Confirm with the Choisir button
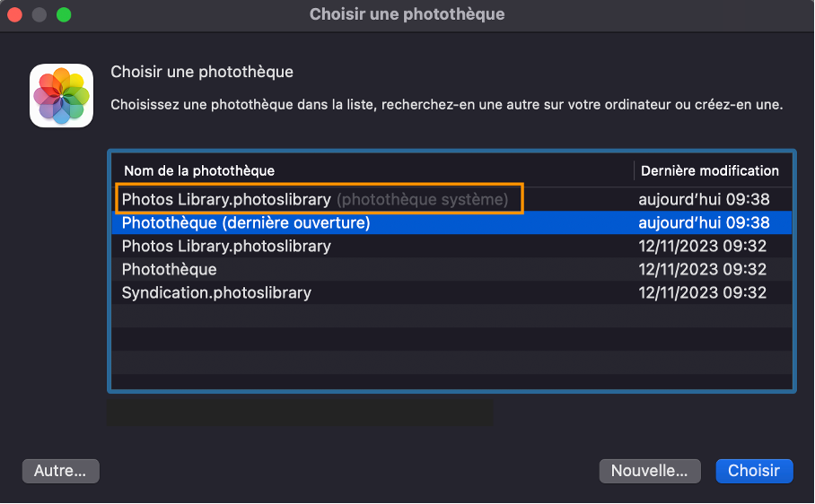The width and height of the screenshot is (815, 504). (754, 471)
